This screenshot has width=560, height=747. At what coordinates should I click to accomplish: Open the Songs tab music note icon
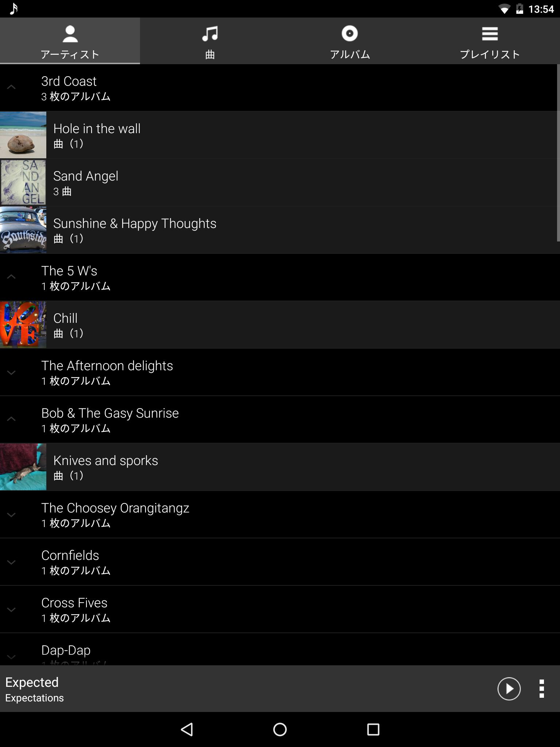point(210,34)
